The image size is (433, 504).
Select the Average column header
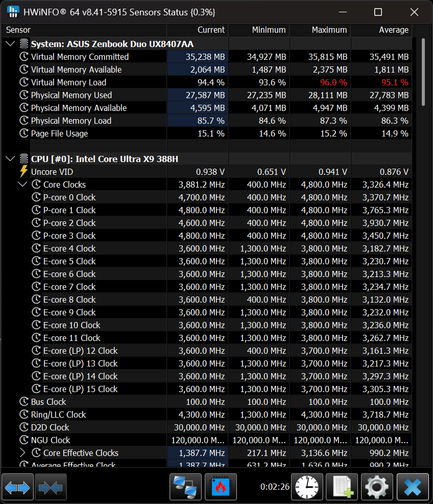coord(393,30)
